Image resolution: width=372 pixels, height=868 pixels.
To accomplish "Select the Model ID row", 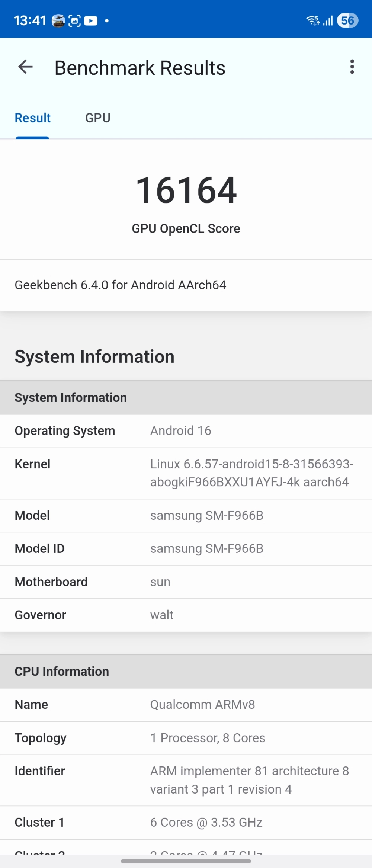I will [186, 549].
